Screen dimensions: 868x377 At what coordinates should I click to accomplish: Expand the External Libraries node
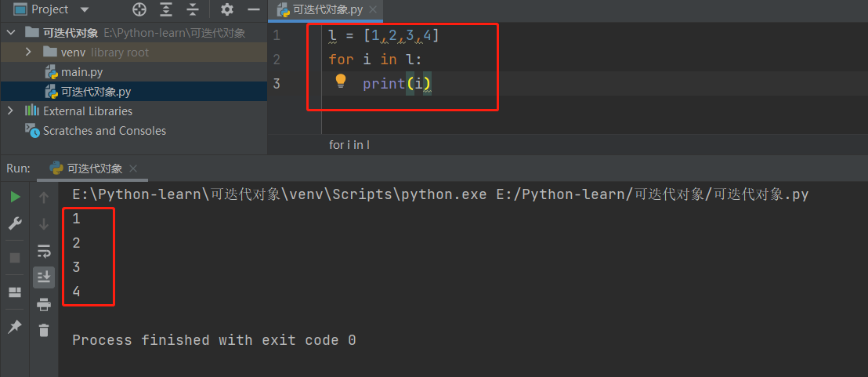10,111
